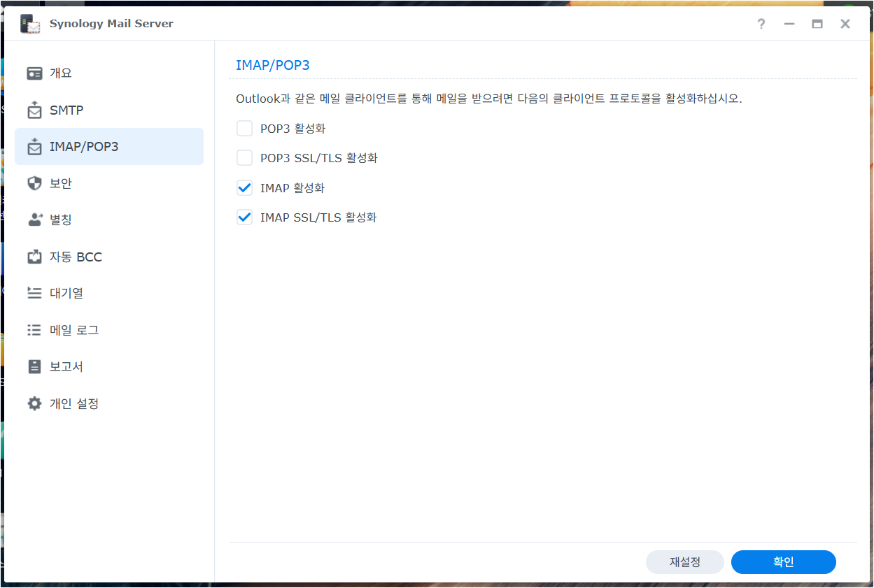
Task: Select the 보고서 report document icon
Action: click(34, 366)
